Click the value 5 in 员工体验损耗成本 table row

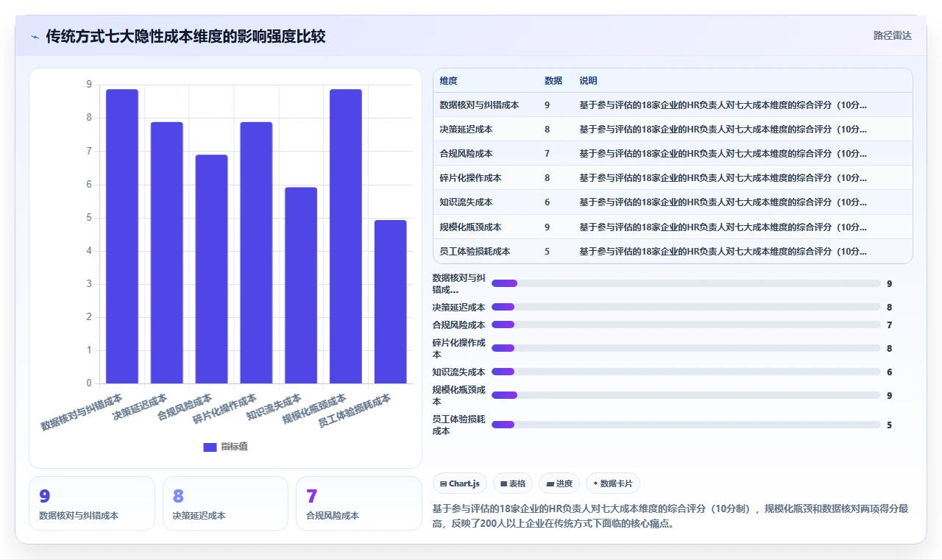pos(547,251)
